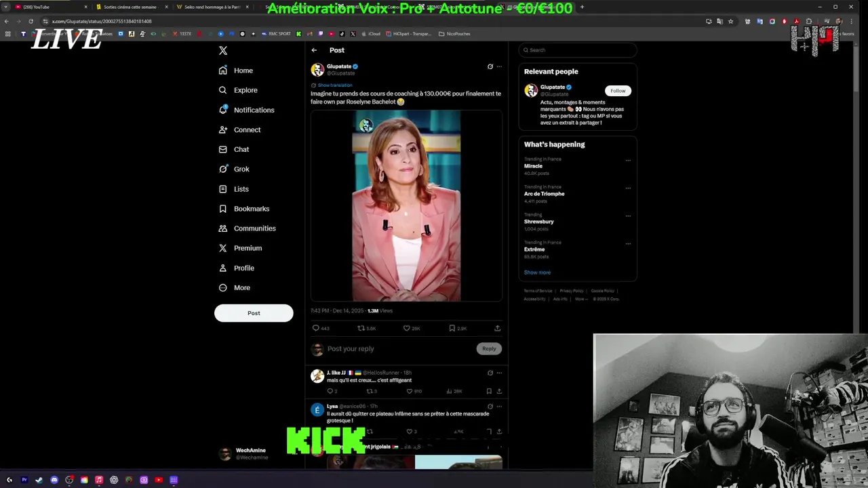868x488 pixels.
Task: Open the WechAmine account switcher
Action: (254, 454)
